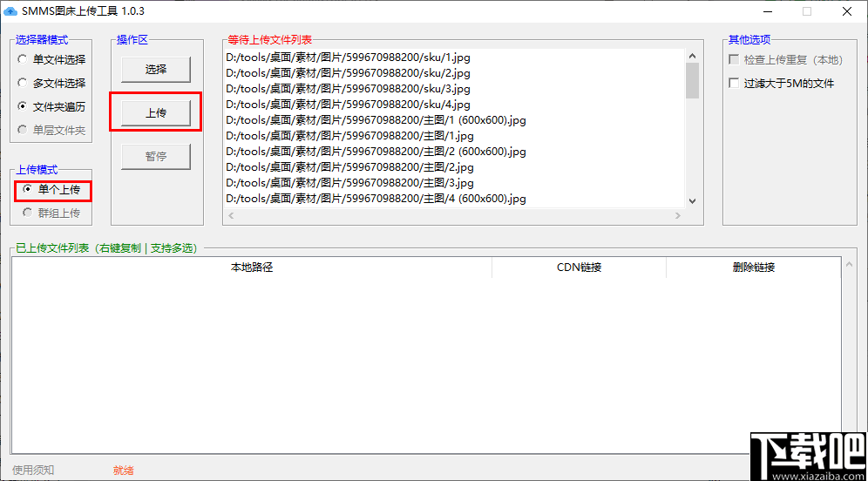Select file 主图/2.jpg in pending list
The height and width of the screenshot is (481, 868).
click(x=349, y=167)
